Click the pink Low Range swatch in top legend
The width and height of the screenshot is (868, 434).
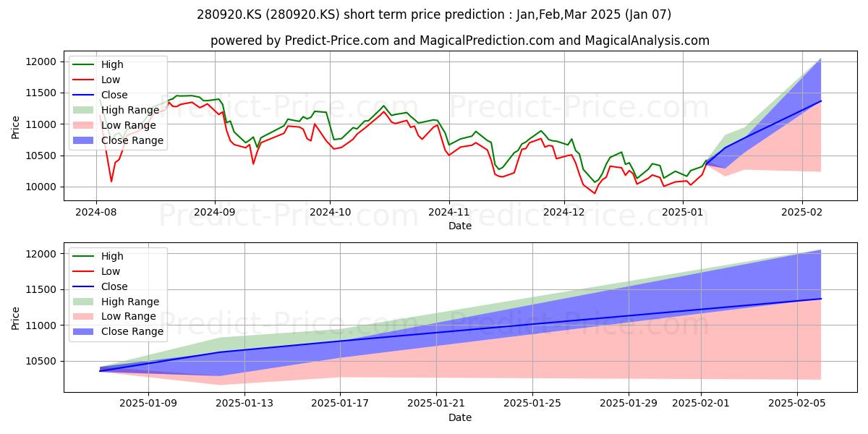[85, 125]
